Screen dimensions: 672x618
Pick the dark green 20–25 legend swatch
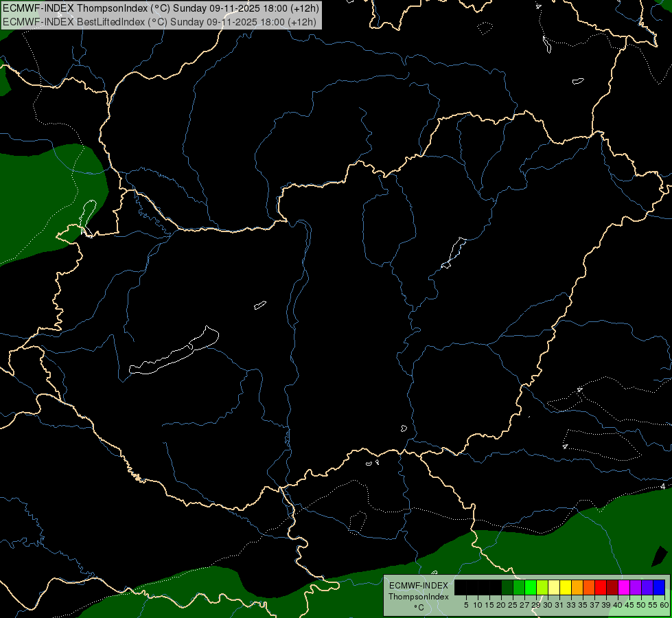point(507,587)
